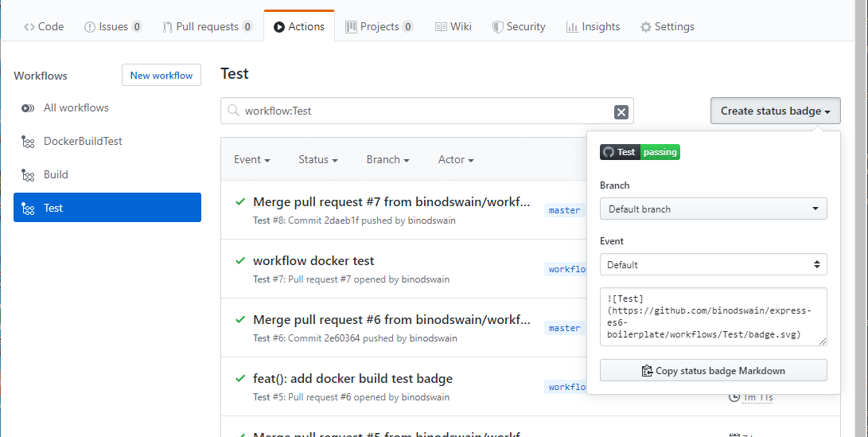868x437 pixels.
Task: Click the Test workflow icon
Action: tap(28, 209)
